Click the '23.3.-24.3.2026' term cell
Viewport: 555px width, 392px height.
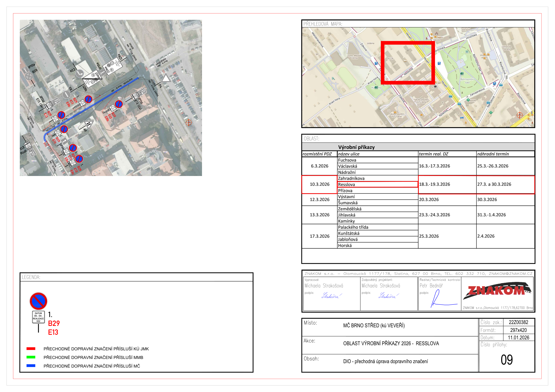tap(447, 215)
